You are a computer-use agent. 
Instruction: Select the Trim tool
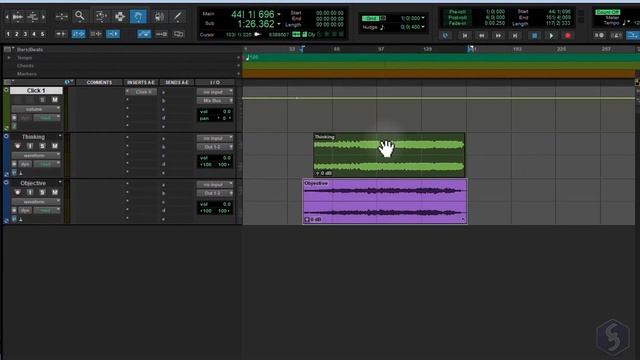pos(100,16)
